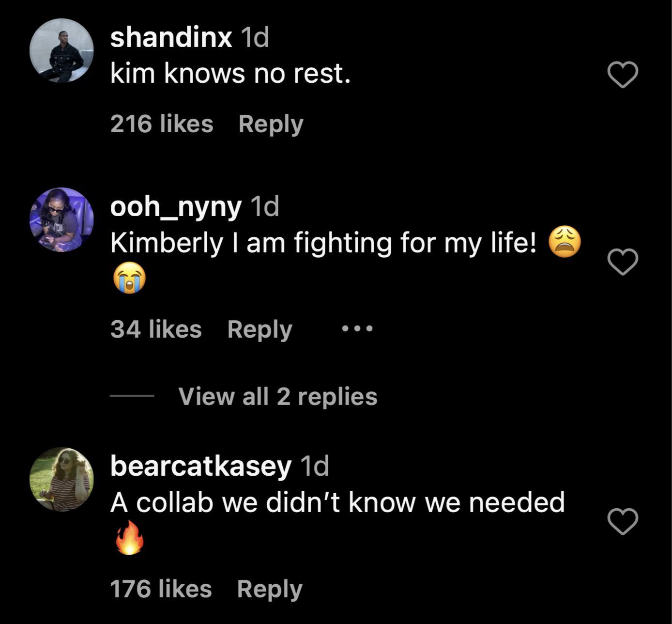Open ooh_nyny's profile picture
Image resolution: width=672 pixels, height=624 pixels.
click(x=61, y=219)
